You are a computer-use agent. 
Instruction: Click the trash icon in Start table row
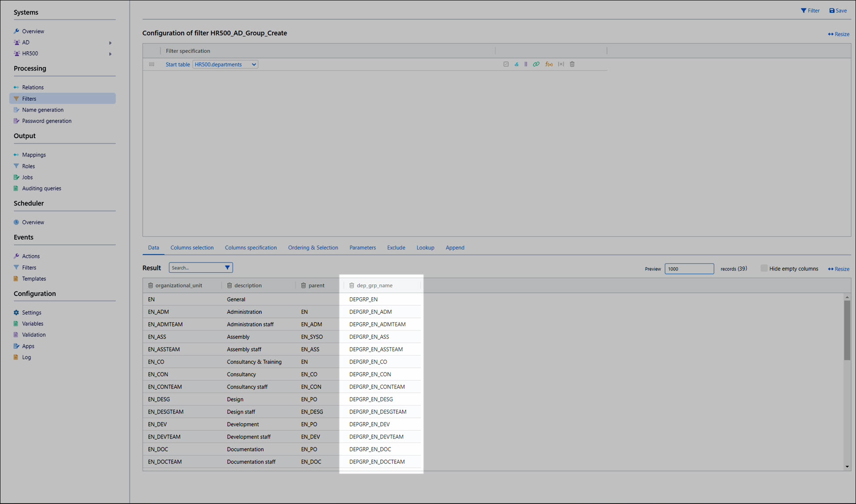click(572, 64)
